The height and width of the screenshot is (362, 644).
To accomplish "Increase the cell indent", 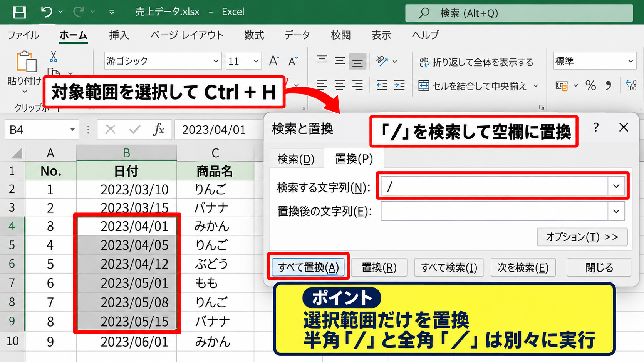I will pyautogui.click(x=399, y=85).
